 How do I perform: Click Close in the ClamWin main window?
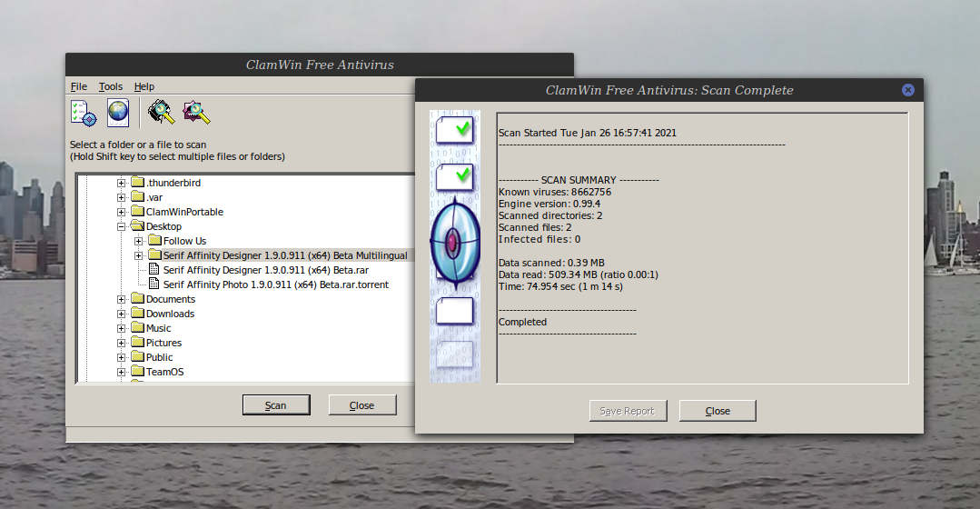tap(362, 405)
